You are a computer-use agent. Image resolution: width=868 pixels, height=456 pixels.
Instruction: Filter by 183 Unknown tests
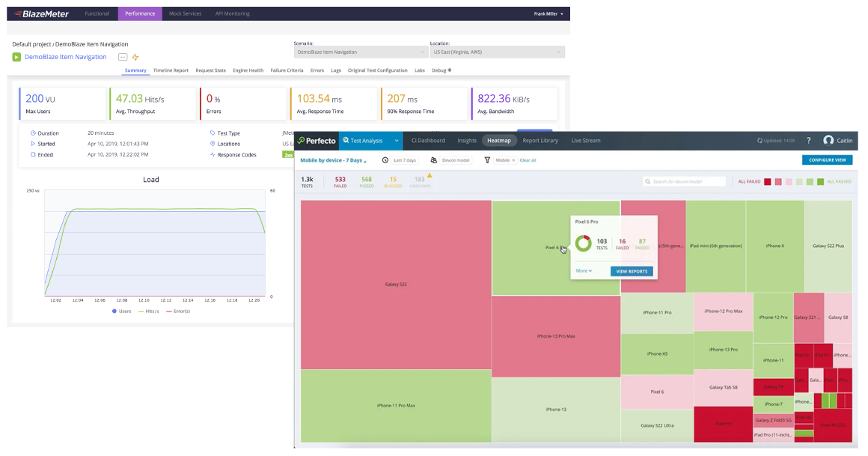(420, 182)
